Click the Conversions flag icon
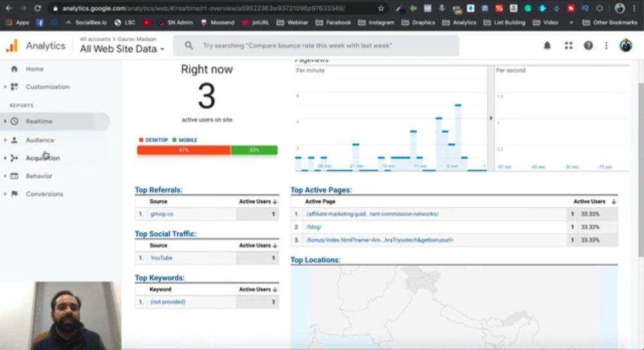644x350 pixels. pos(14,194)
